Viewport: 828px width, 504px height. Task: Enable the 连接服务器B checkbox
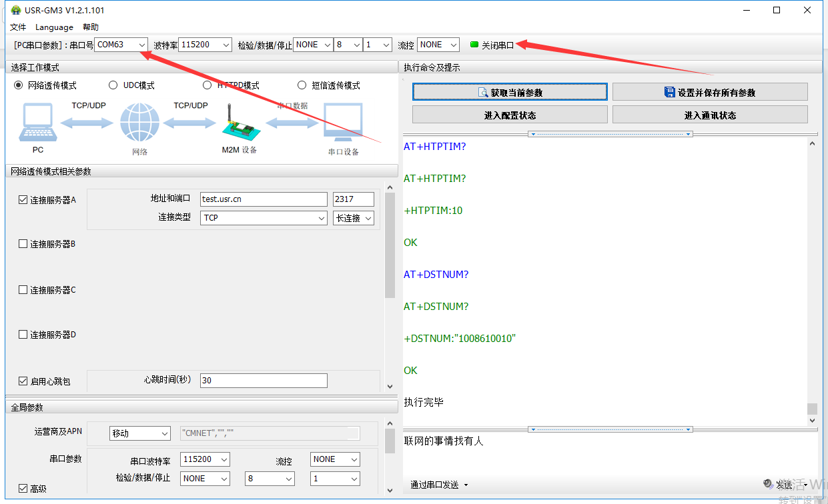(23, 244)
